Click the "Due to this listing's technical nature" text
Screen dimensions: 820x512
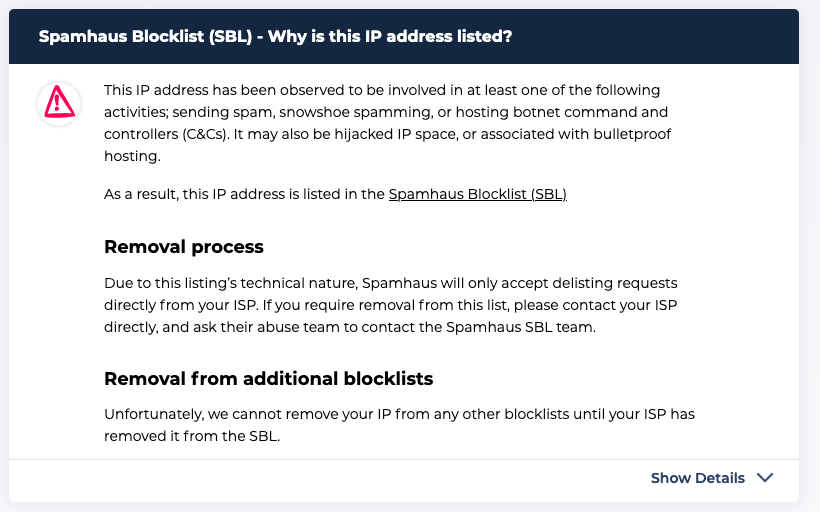point(229,283)
